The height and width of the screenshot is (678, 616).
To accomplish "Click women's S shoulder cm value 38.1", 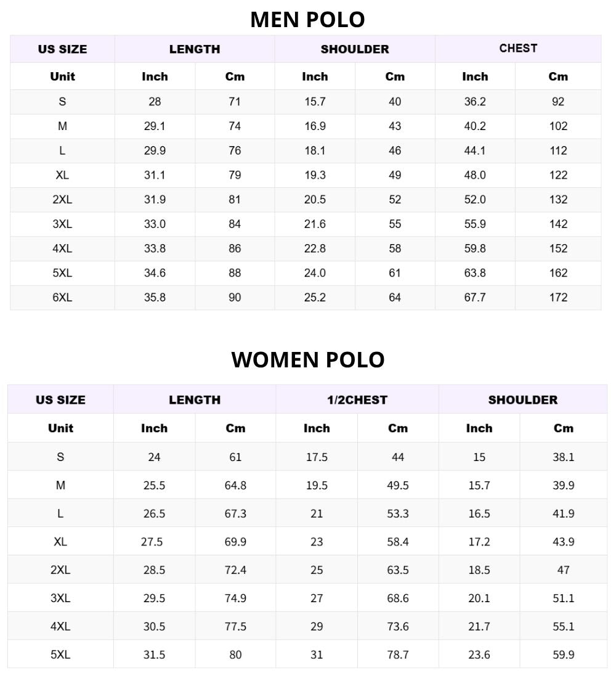I will [x=563, y=457].
